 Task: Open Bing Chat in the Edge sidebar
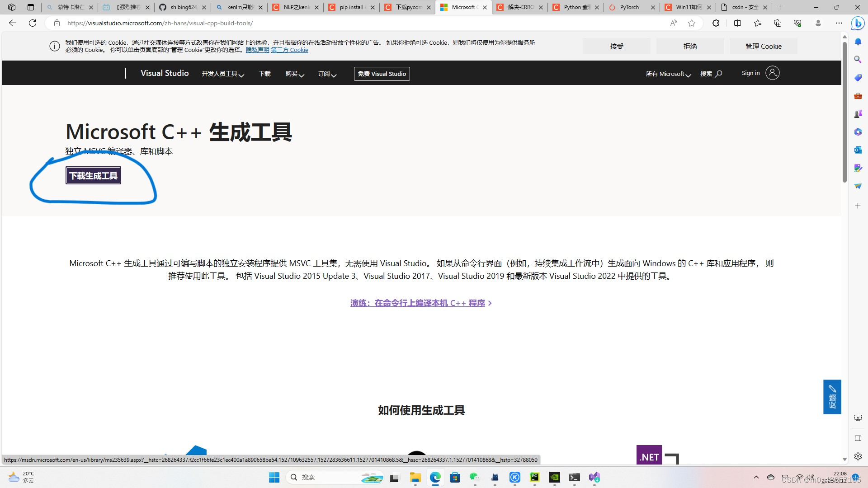[858, 23]
